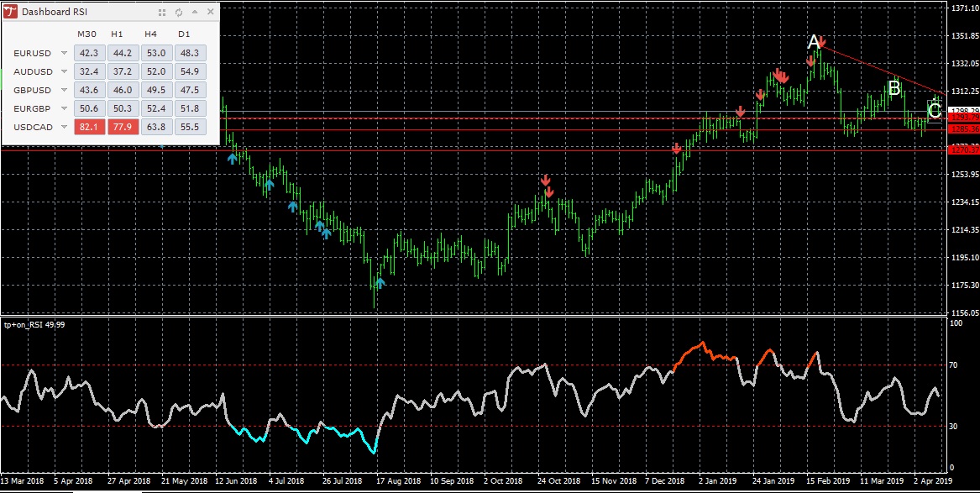Click the letter C label near current price
Screen dimensions: 980x493
934,110
